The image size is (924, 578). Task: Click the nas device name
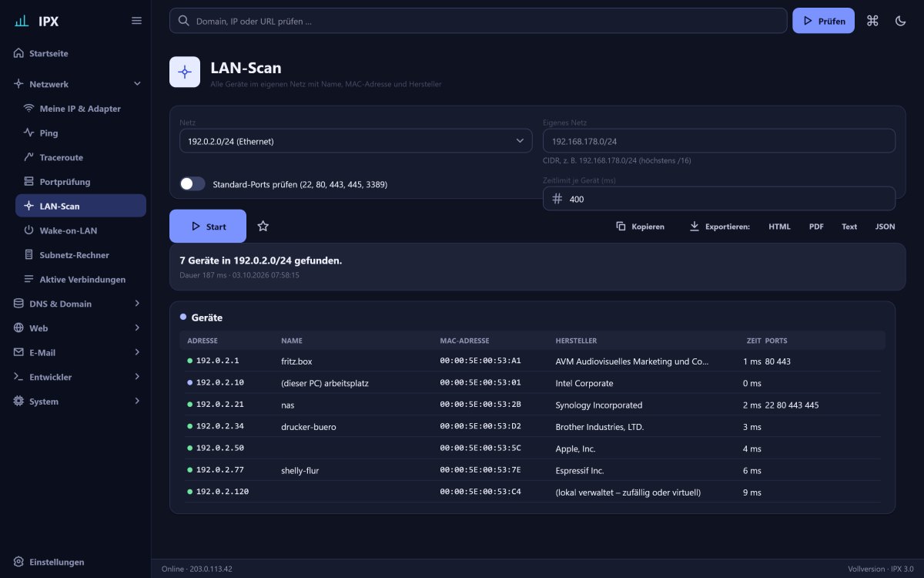click(x=288, y=405)
